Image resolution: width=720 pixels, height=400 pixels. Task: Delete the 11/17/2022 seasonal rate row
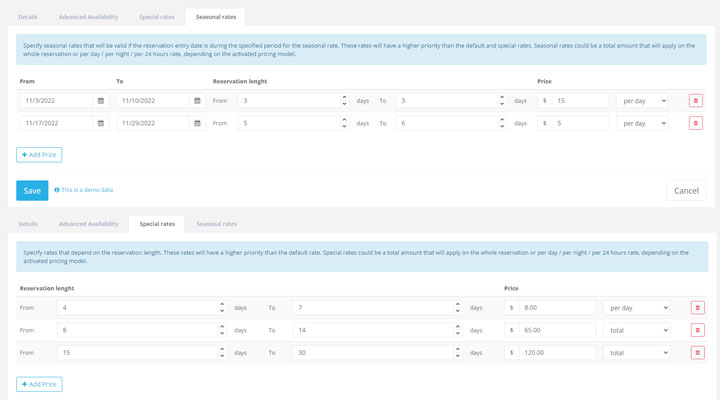point(696,123)
